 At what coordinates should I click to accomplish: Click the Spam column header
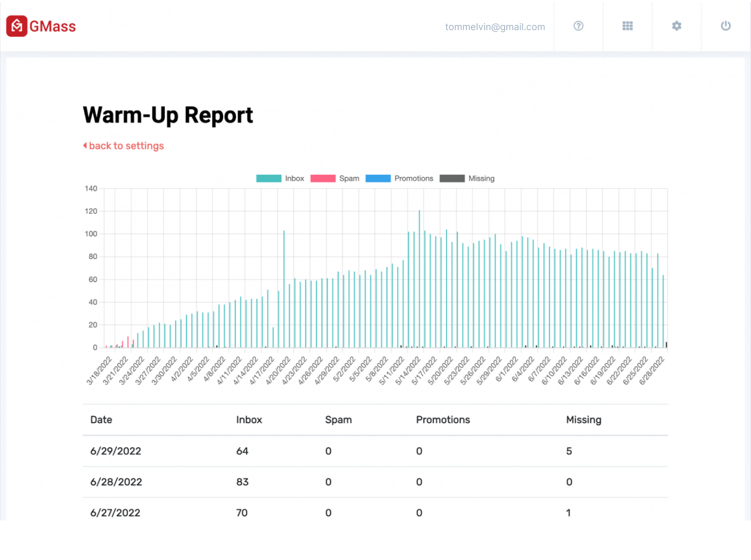pos(338,420)
